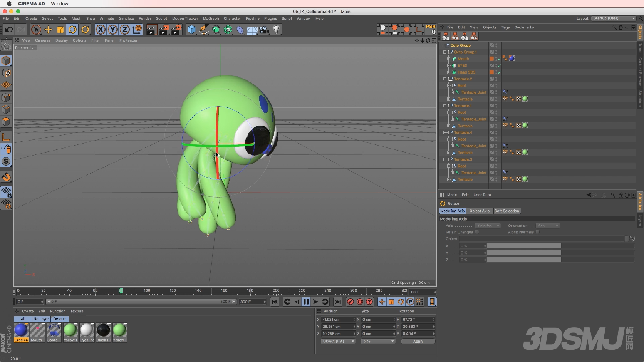The image size is (644, 362).
Task: Open the spline pen tool
Action: click(x=204, y=30)
